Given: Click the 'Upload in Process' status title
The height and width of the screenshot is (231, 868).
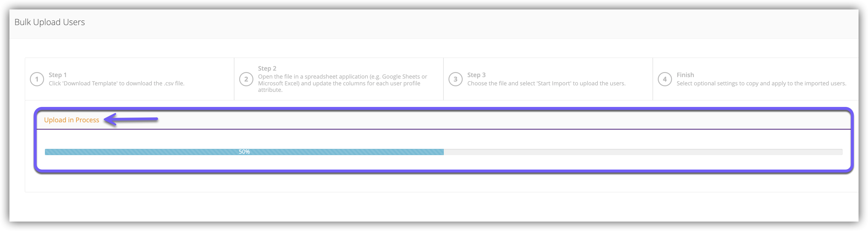Looking at the screenshot, I should (72, 120).
